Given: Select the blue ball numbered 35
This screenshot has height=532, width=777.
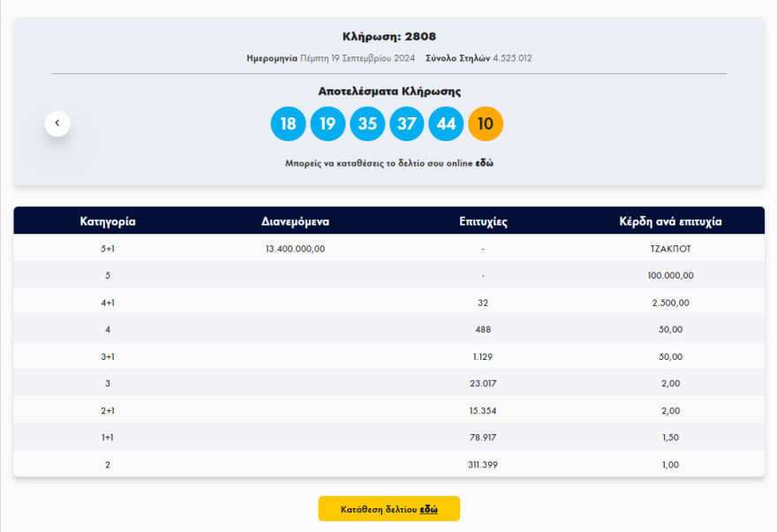Looking at the screenshot, I should pos(367,124).
